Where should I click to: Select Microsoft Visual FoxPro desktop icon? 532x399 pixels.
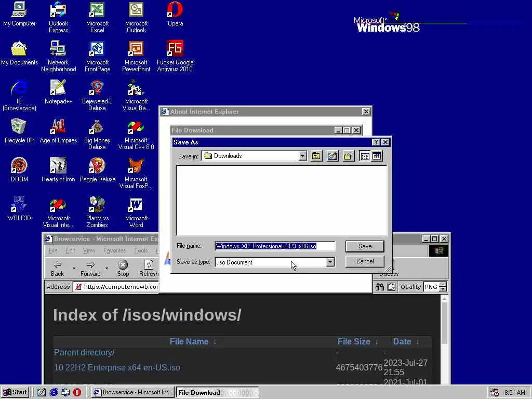(x=137, y=173)
